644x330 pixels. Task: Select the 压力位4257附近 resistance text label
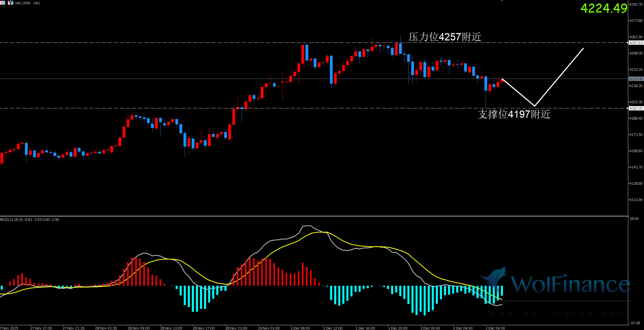pos(445,37)
